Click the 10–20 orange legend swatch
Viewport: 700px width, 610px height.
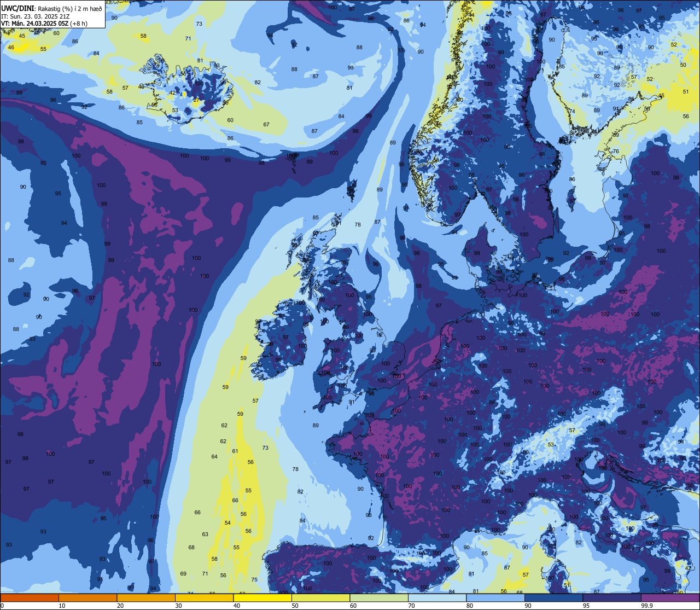click(x=87, y=597)
